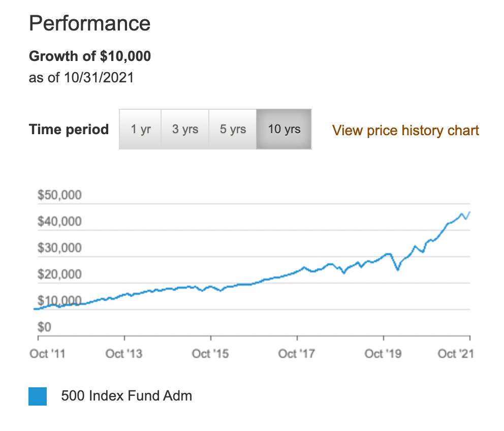Click the Time period label
The height and width of the screenshot is (431, 504).
pyautogui.click(x=69, y=129)
